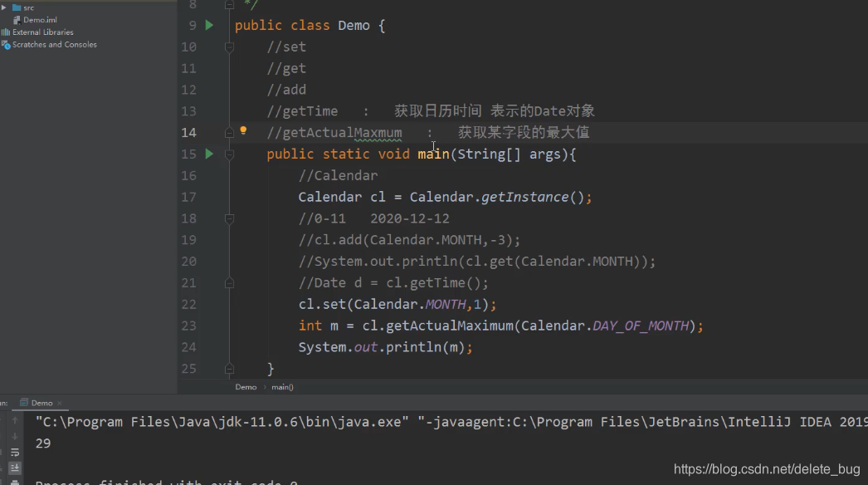Click the '//getTime' comment on line 13
Image resolution: width=868 pixels, height=485 pixels.
(x=302, y=111)
